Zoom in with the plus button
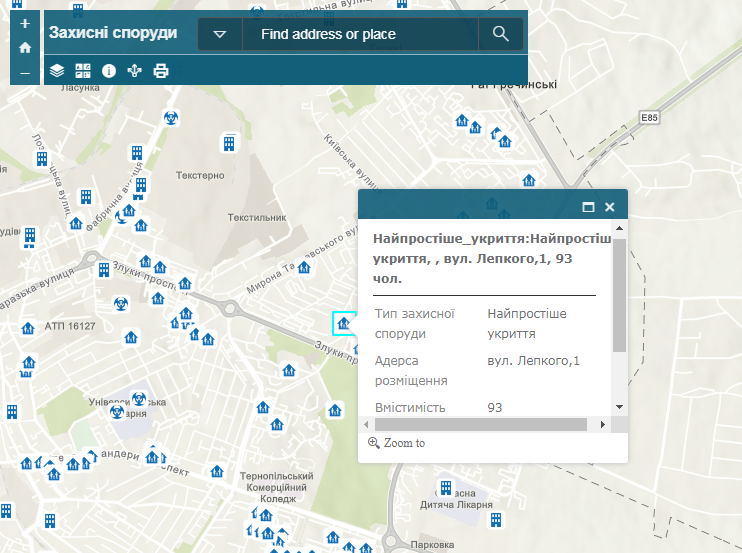 25,22
